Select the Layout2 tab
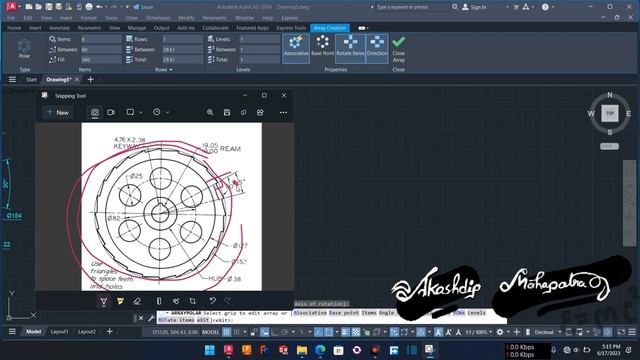This screenshot has height=360, width=640. point(87,332)
